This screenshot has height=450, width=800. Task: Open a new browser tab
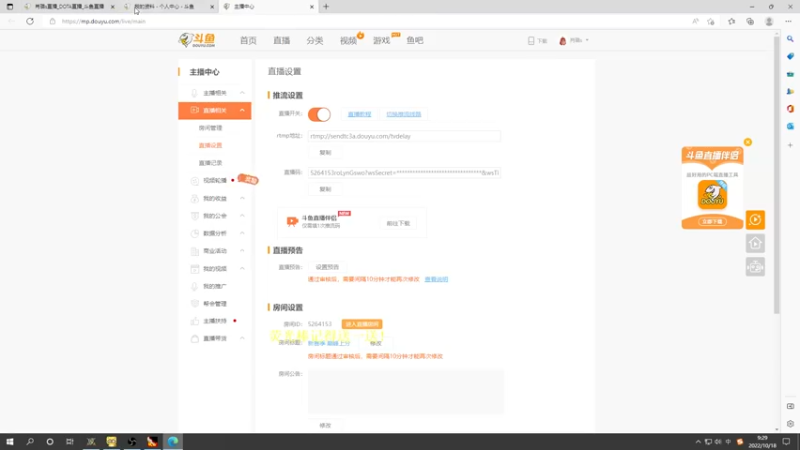326,7
